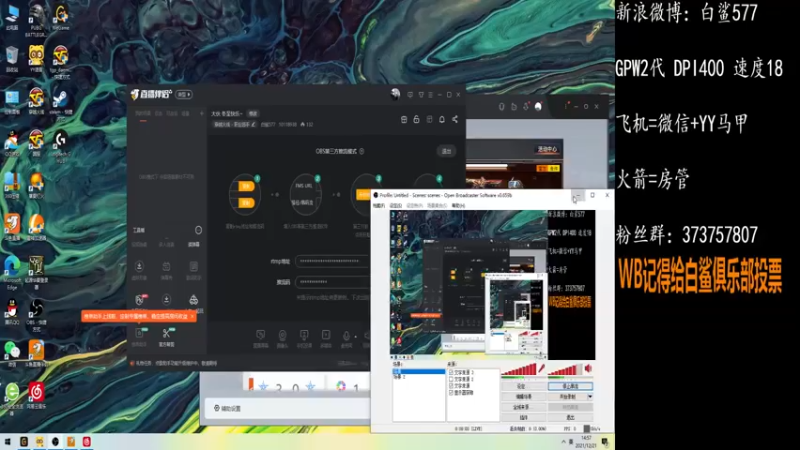Mute the microphone icon in OBS

coord(541,368)
